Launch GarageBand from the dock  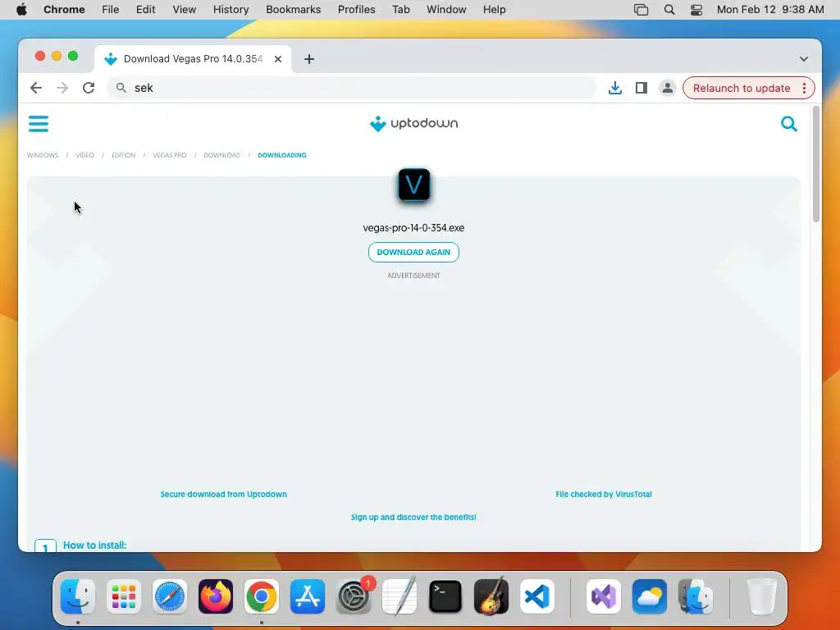(x=491, y=596)
